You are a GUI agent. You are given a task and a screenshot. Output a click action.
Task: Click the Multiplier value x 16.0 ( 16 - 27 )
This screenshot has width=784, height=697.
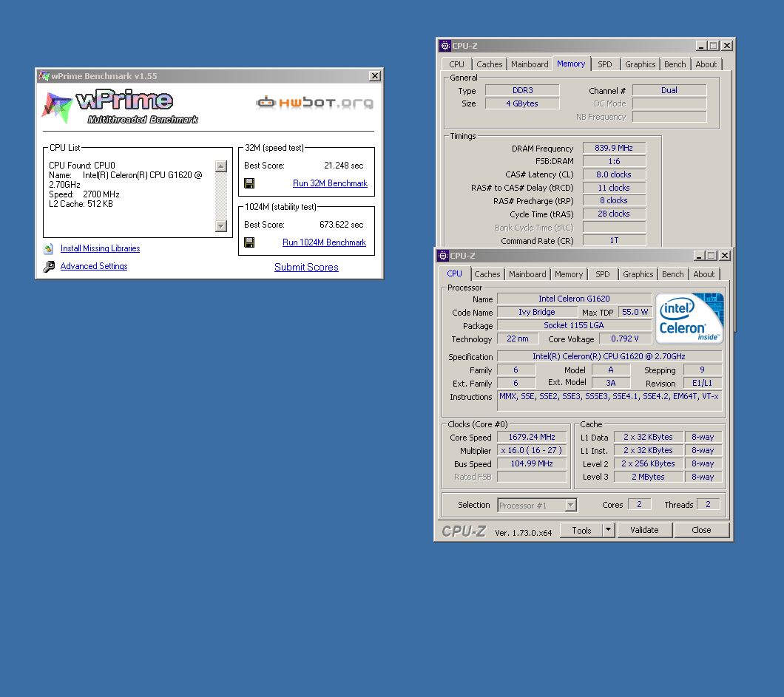[532, 450]
